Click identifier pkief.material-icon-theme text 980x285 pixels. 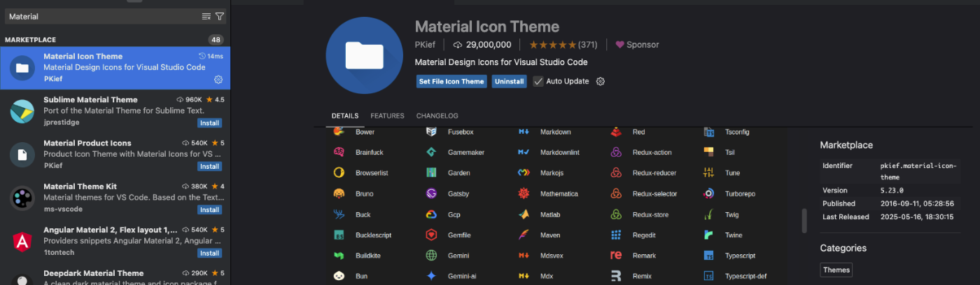[x=917, y=172]
